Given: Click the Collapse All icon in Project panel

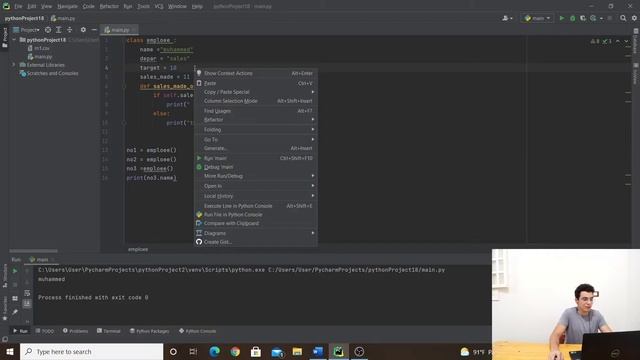Looking at the screenshot, I should coord(69,30).
